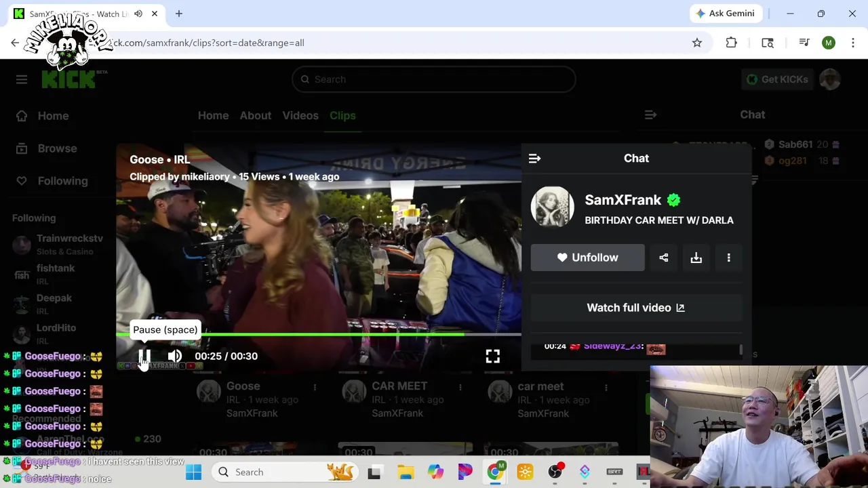Open the Chrome three-dot menu
The height and width of the screenshot is (488, 868).
[853, 43]
